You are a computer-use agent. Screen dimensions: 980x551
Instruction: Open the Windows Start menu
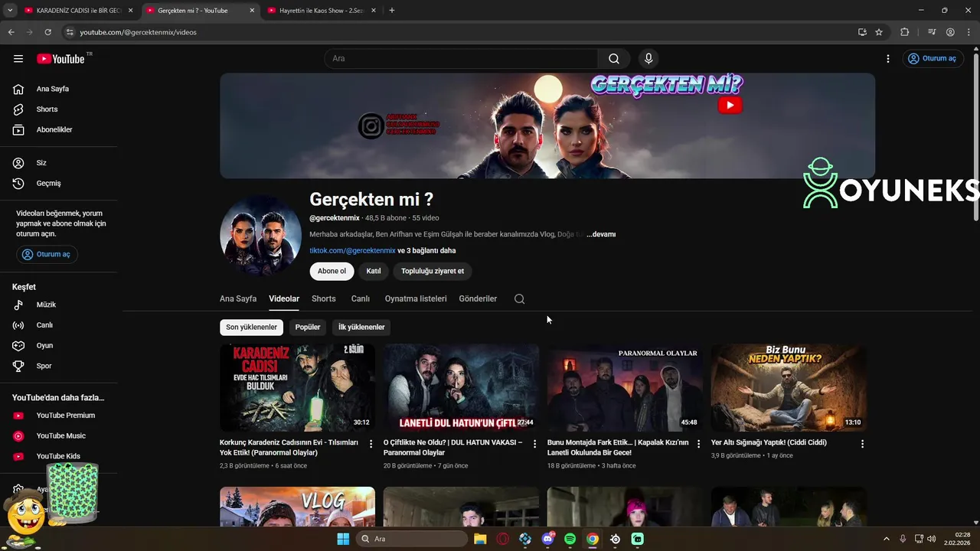point(343,539)
